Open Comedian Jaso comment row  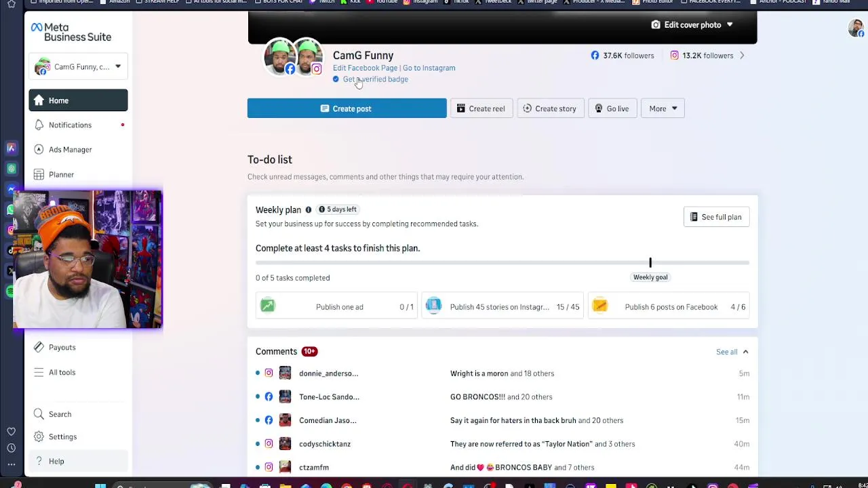[502, 420]
